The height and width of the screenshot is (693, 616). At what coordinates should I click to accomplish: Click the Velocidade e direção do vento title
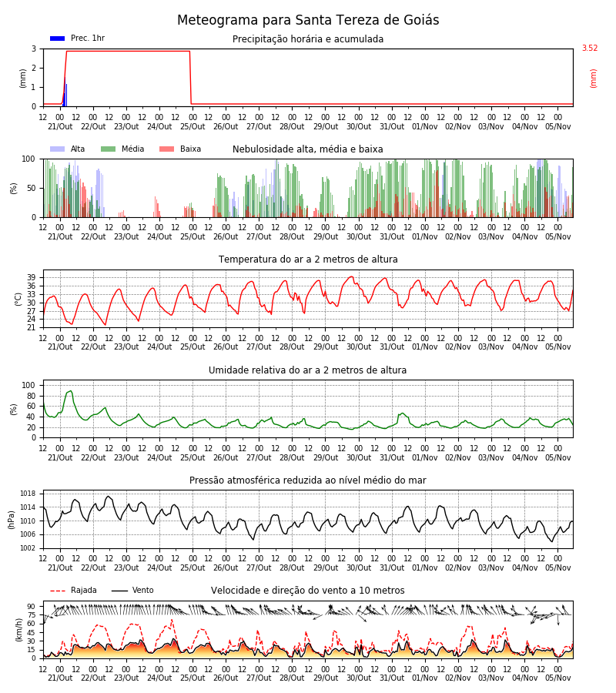(308, 591)
